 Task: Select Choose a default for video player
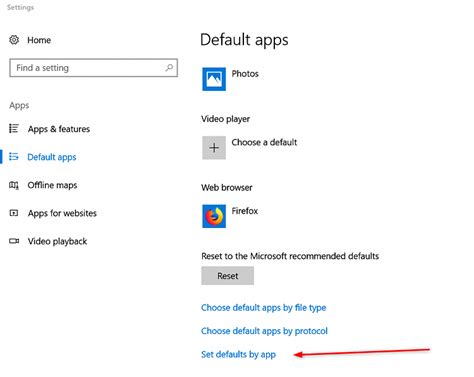tap(264, 142)
